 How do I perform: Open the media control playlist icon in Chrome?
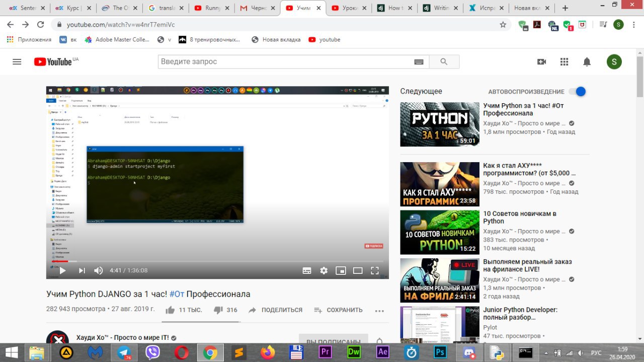(603, 25)
